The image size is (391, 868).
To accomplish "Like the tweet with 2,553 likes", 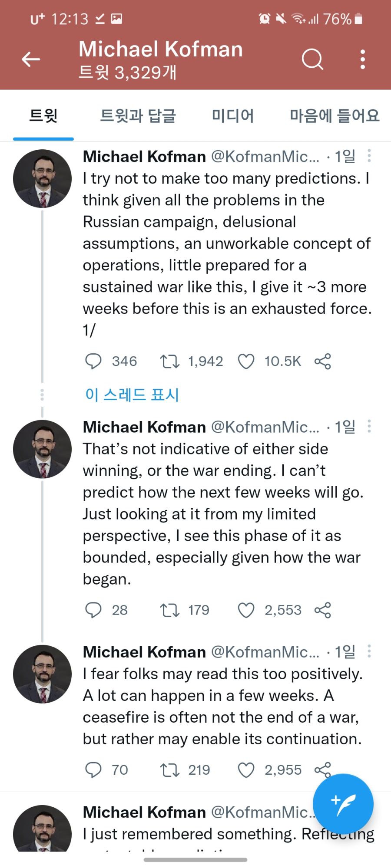I will (x=246, y=610).
